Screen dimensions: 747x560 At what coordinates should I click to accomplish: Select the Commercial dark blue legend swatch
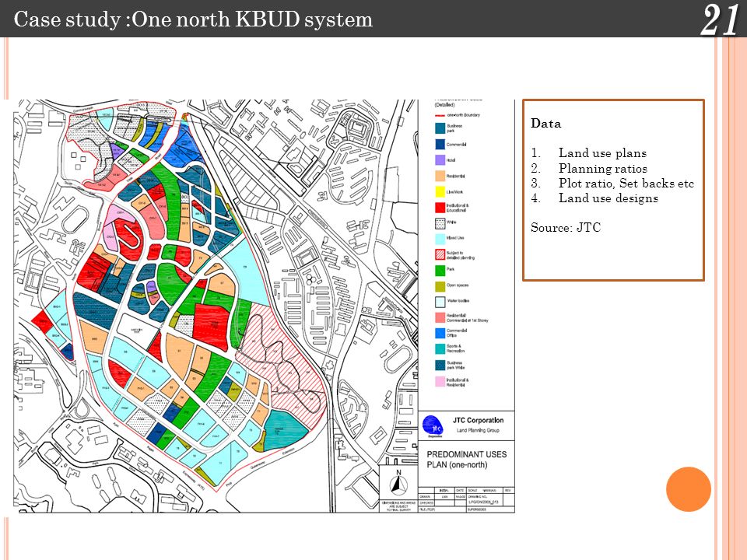[x=440, y=145]
